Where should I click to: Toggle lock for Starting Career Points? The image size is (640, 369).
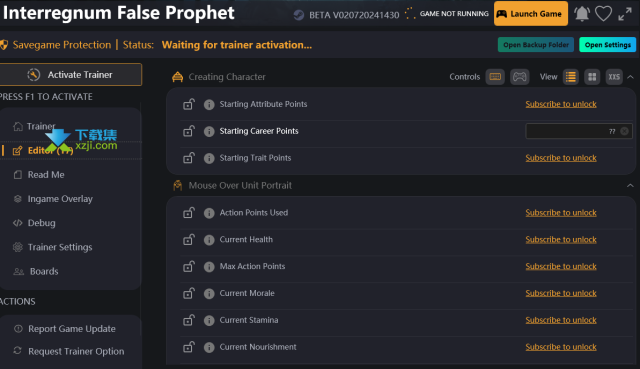189,131
